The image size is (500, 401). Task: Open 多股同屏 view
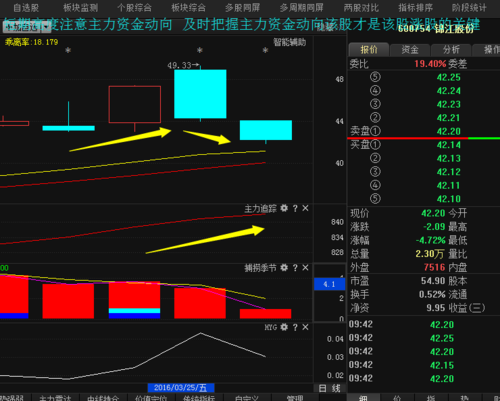click(242, 8)
